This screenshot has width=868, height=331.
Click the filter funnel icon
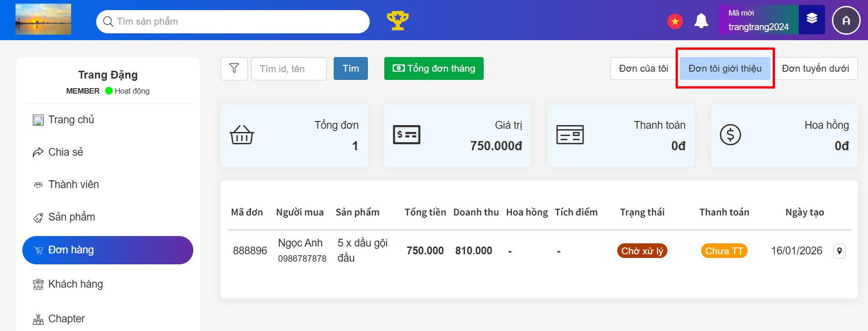[234, 68]
